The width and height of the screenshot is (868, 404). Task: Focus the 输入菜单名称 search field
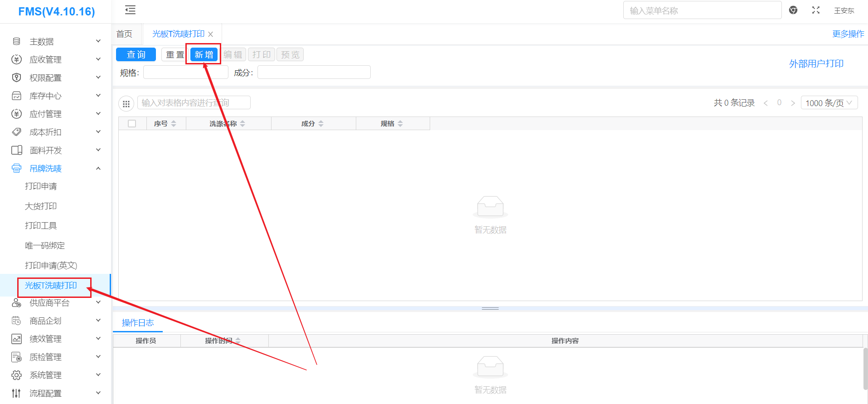pyautogui.click(x=702, y=10)
